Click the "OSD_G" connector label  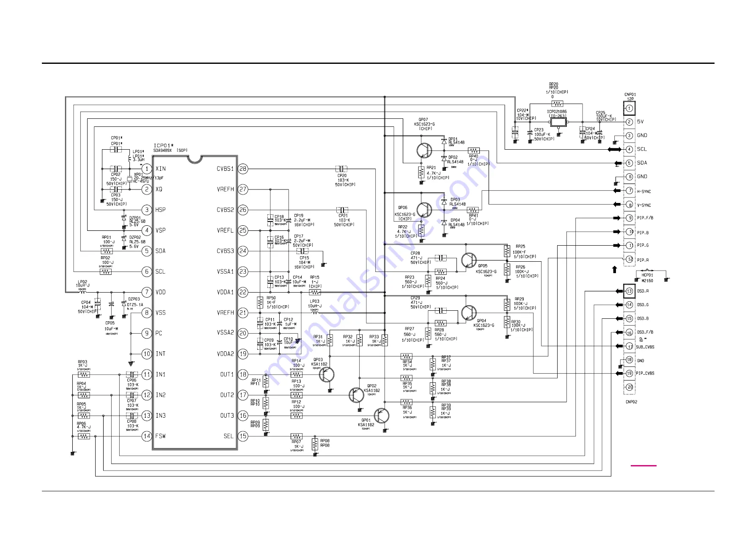(x=643, y=304)
